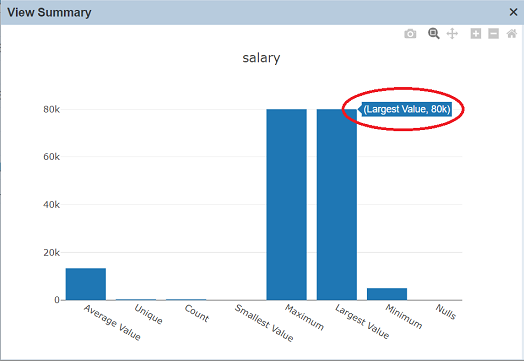Click the Unique axis label
524x361 pixels.
(x=148, y=314)
